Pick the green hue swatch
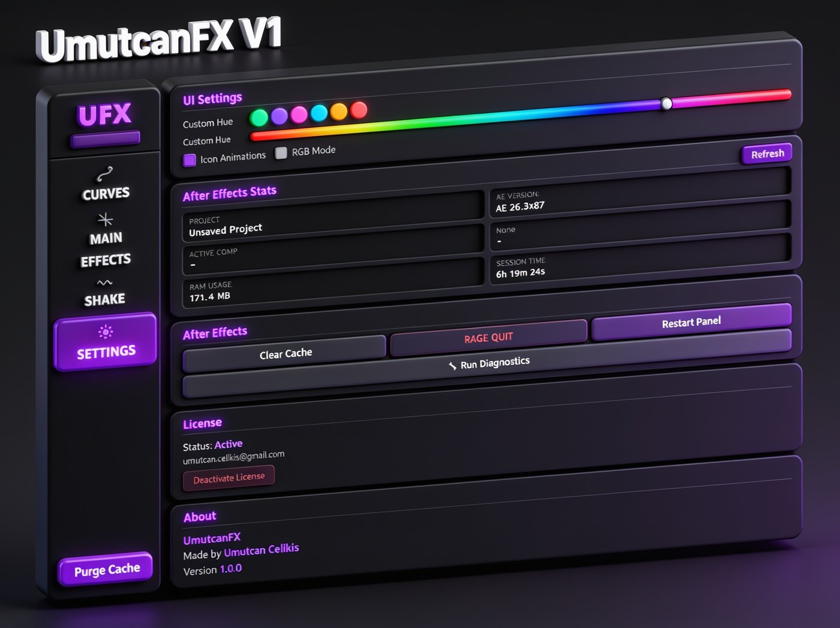The height and width of the screenshot is (628, 840). (x=259, y=118)
